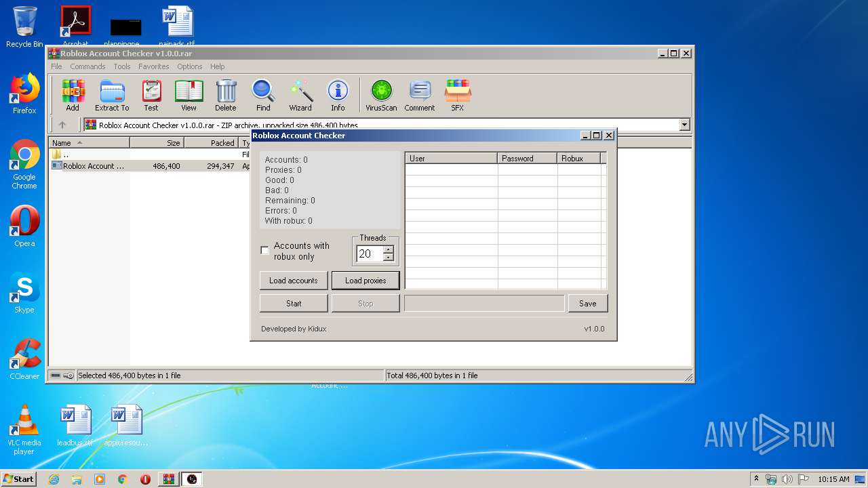Screen dimensions: 868x488
Task: Add archive Comment
Action: pos(420,96)
